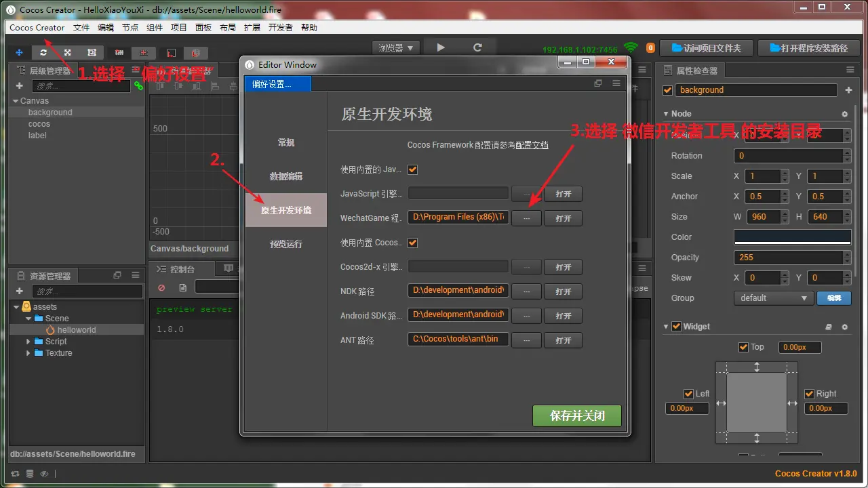Toggle the built-in Cocos engine checkbox
868x488 pixels.
point(412,243)
